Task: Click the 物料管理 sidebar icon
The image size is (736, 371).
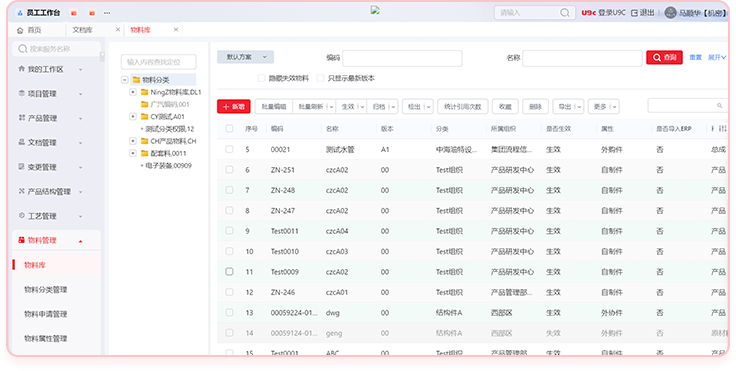Action: (21, 240)
